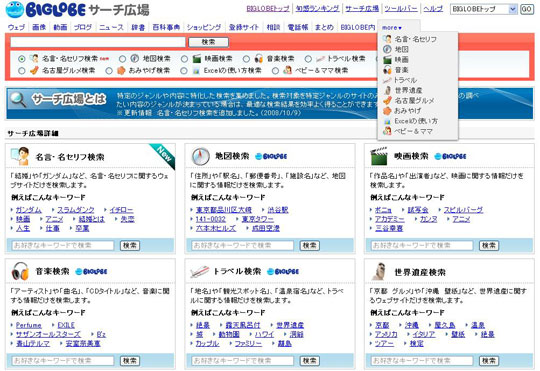The height and width of the screenshot is (371, 540).
Task: Click the トラベル airplane icon in more menu
Action: [387, 80]
